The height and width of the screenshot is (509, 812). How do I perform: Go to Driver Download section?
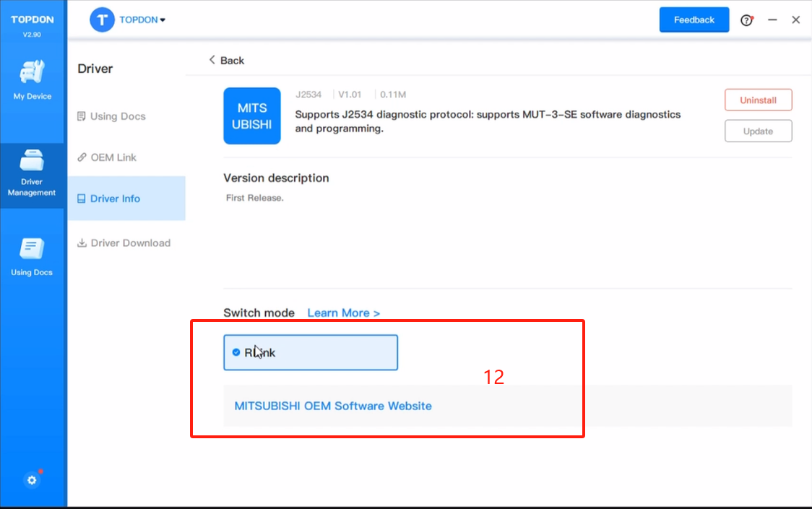pyautogui.click(x=130, y=243)
